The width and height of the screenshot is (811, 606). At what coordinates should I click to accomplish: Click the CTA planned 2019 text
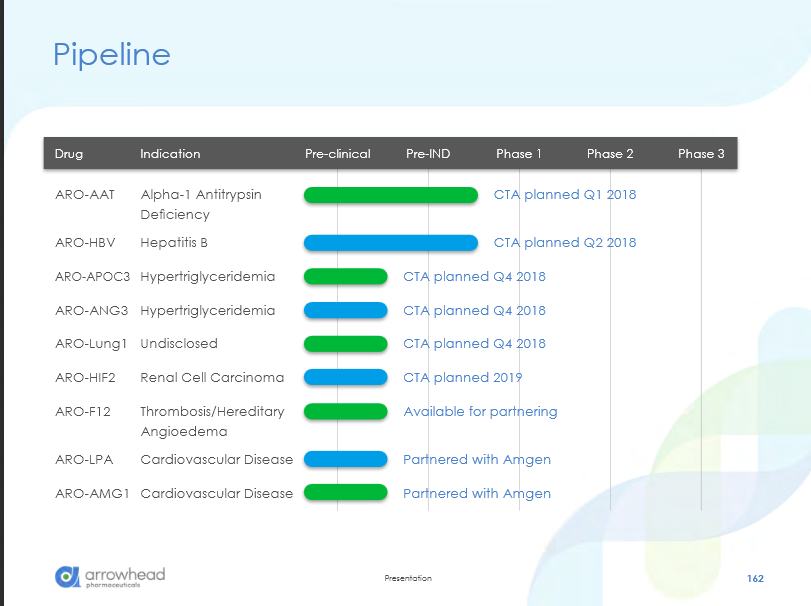[x=462, y=378]
